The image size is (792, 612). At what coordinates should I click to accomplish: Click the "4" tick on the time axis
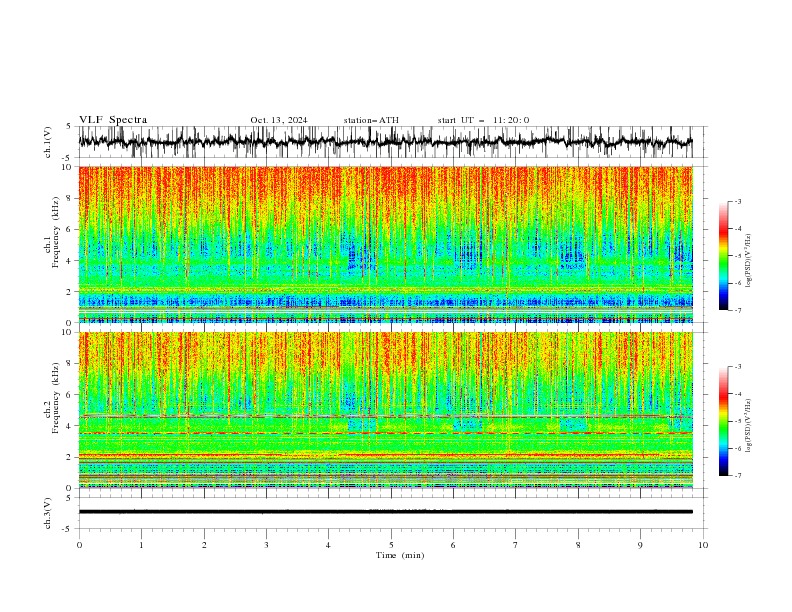click(x=328, y=545)
